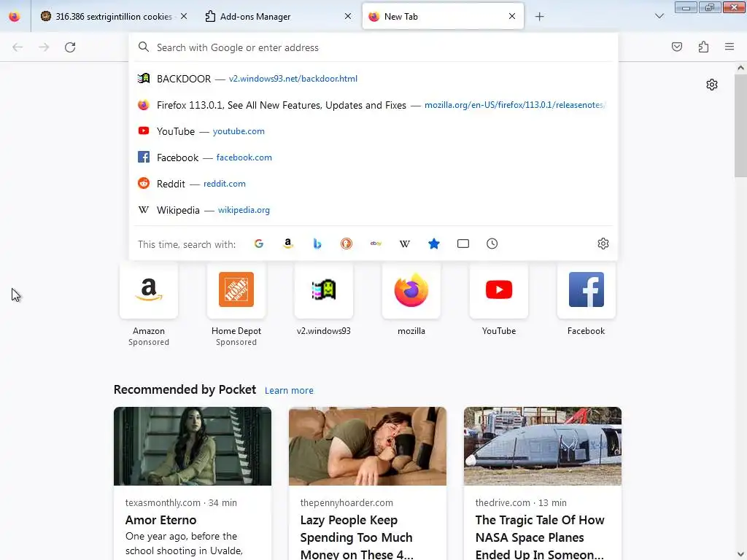Click "This time, search with:" label
The image size is (747, 560).
(187, 244)
